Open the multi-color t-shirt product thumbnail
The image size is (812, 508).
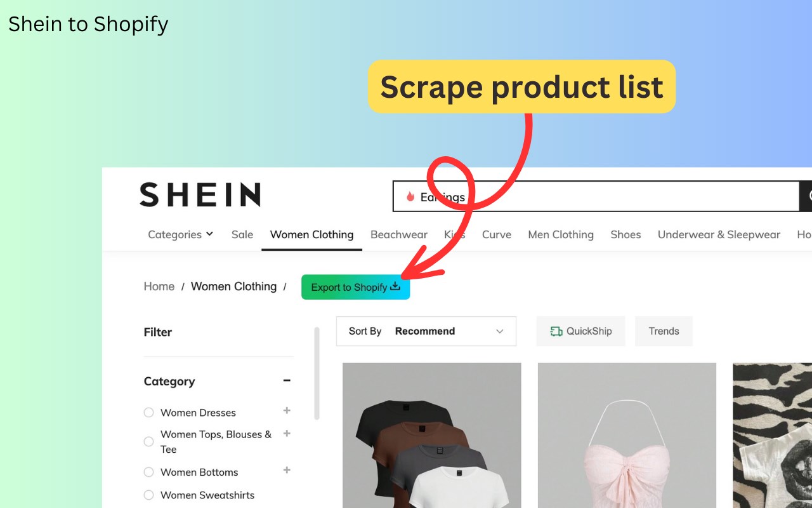click(432, 436)
